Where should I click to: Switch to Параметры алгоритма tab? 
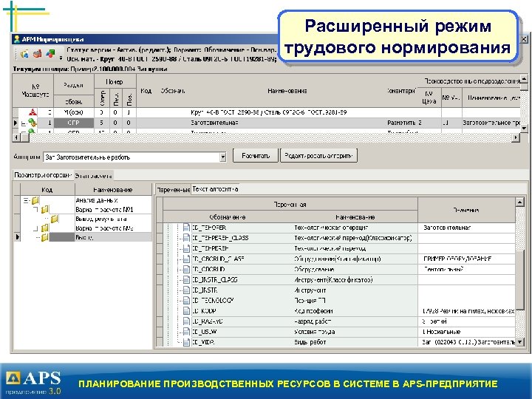point(43,175)
